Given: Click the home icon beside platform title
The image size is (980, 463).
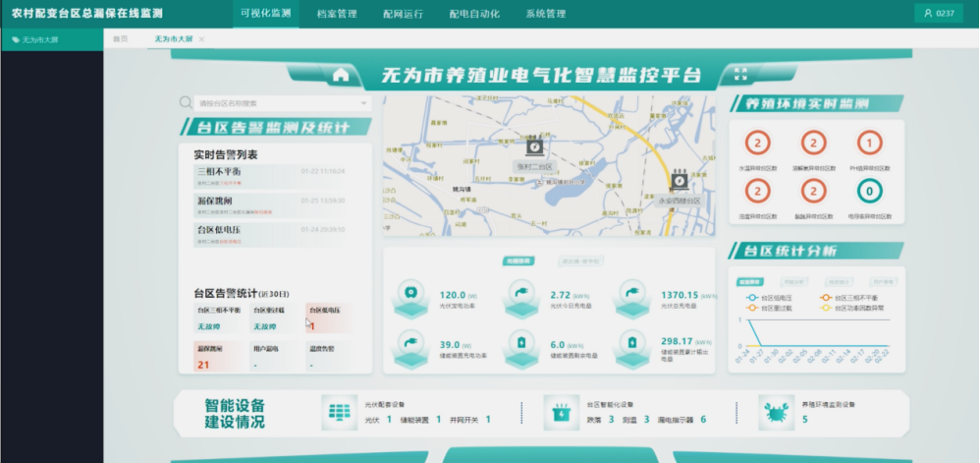Looking at the screenshot, I should pos(341,76).
